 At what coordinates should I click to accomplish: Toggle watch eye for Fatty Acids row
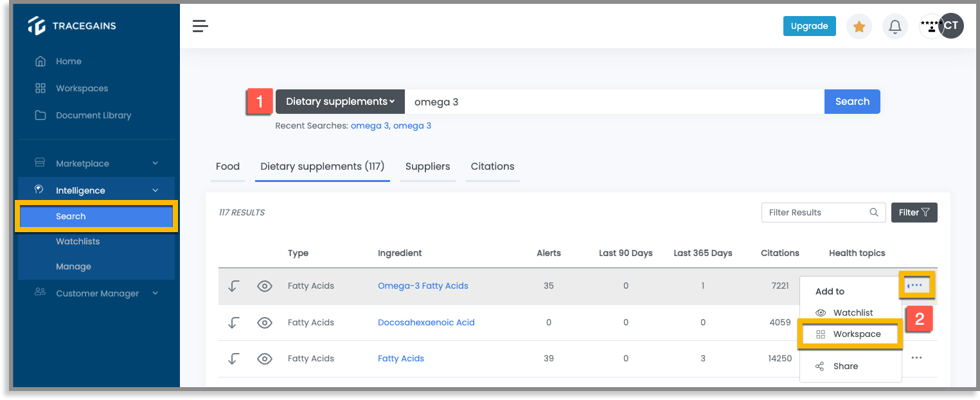click(265, 359)
